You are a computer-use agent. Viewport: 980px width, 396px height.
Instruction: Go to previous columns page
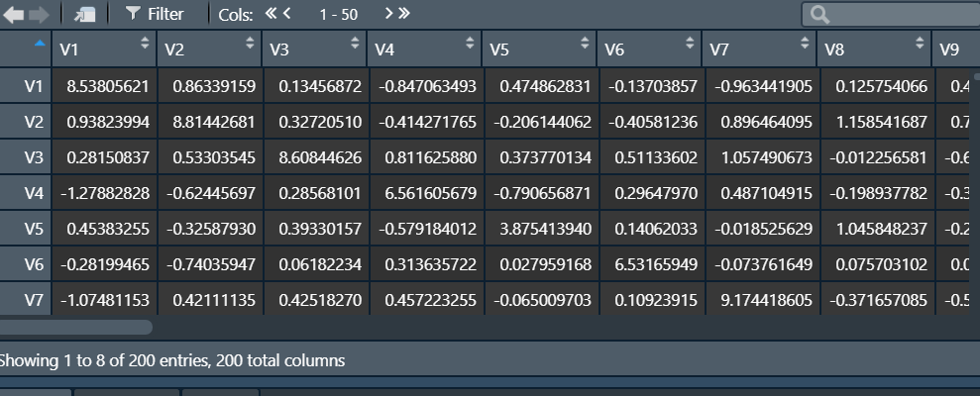click(287, 14)
